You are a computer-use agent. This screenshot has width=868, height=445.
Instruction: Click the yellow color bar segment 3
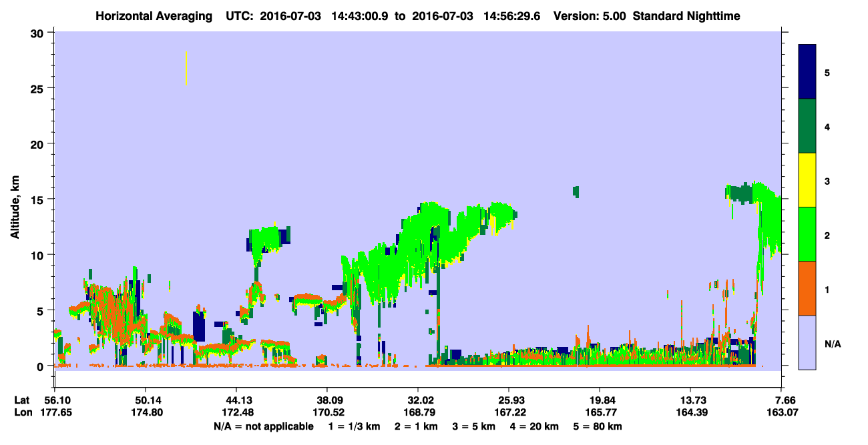807,180
